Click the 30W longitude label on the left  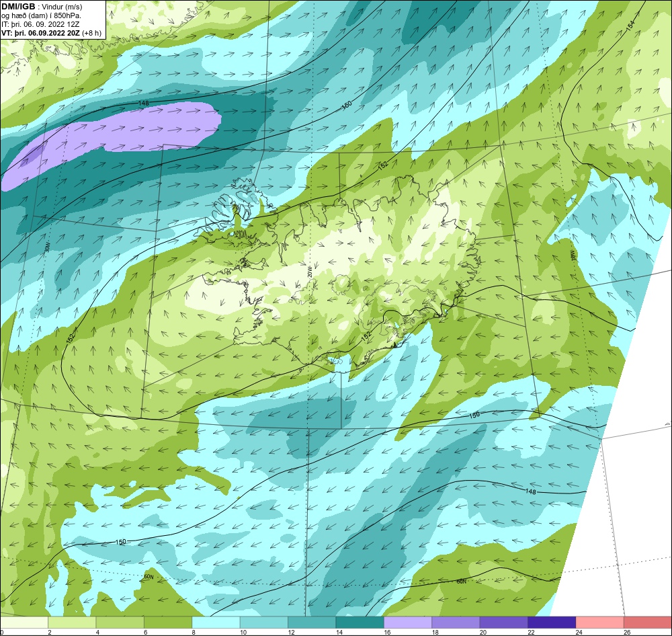click(x=48, y=246)
